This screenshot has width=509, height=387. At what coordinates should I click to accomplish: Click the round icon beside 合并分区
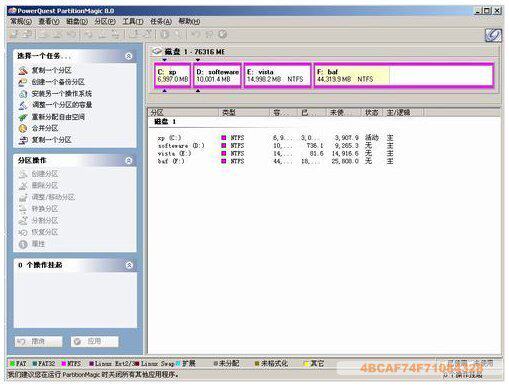click(23, 128)
